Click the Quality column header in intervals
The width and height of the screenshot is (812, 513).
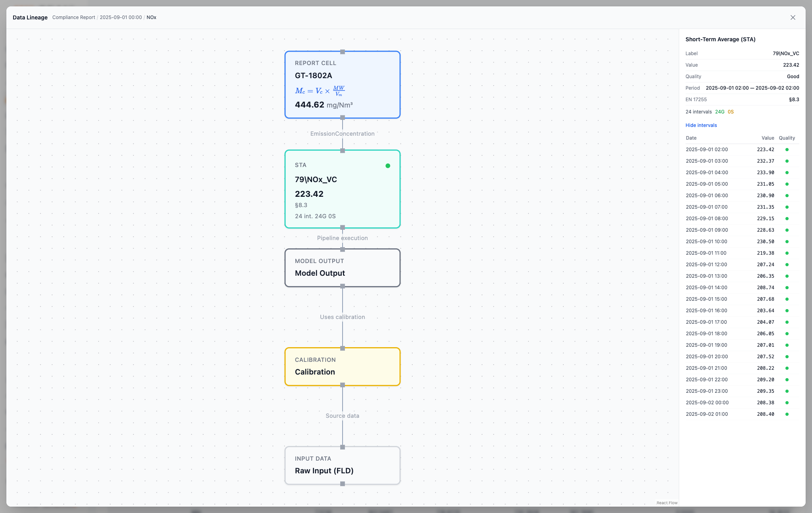[787, 138]
